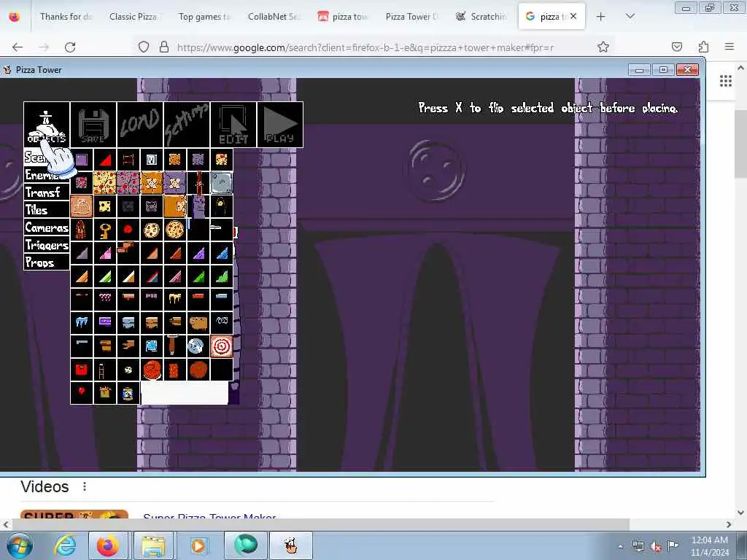Open the Videos section three-dot options
The height and width of the screenshot is (560, 747).
(85, 486)
